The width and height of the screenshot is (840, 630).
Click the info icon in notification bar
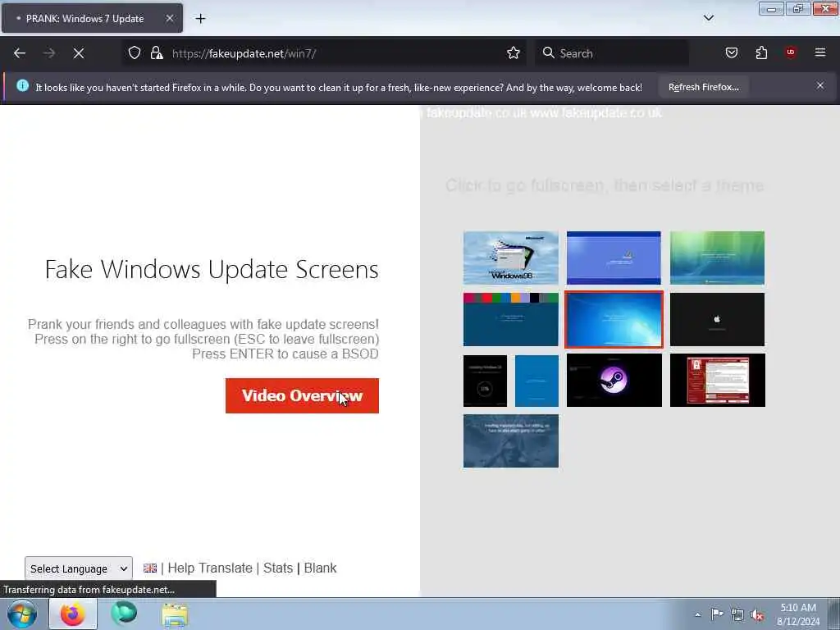pyautogui.click(x=22, y=85)
